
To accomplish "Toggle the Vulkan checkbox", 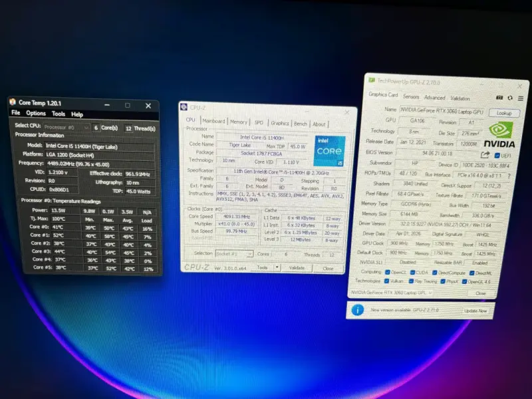I will pos(386,281).
